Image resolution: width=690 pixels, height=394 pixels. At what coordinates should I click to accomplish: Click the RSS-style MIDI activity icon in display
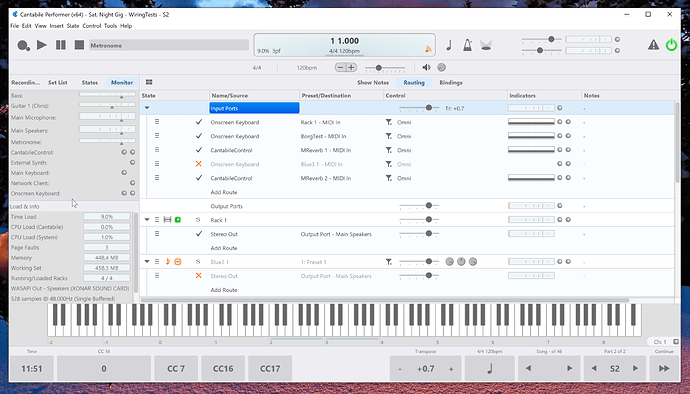[428, 50]
